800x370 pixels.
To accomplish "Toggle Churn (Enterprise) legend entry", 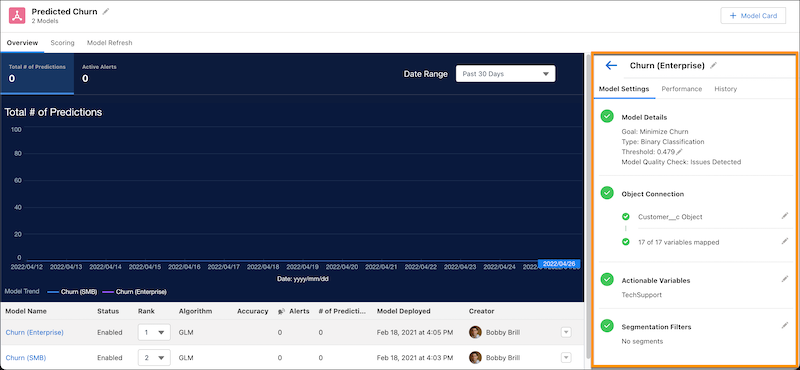I will coord(135,292).
